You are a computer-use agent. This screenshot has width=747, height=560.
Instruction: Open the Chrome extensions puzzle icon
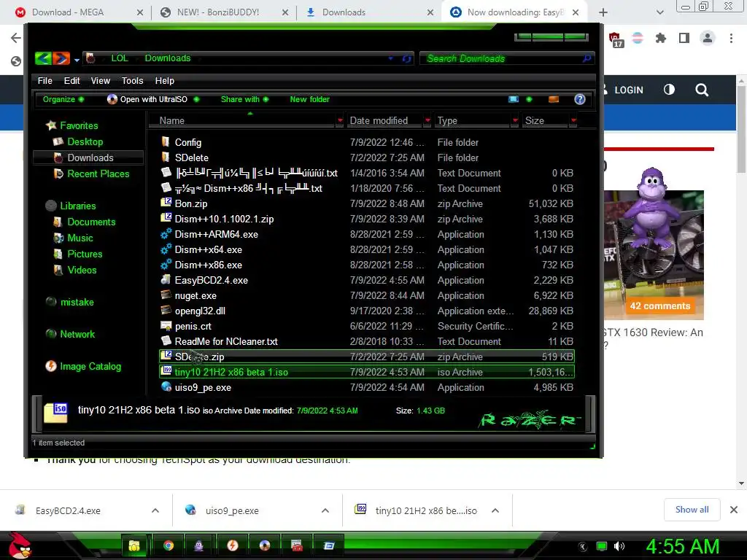pyautogui.click(x=660, y=38)
